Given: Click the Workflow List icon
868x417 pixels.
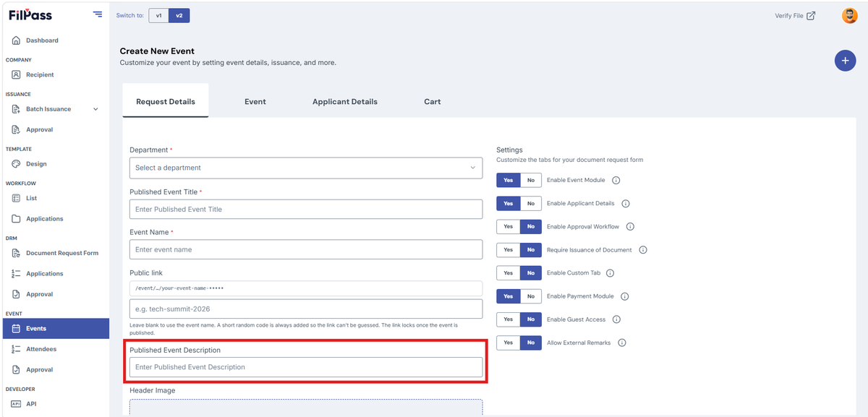Looking at the screenshot, I should coord(16,198).
